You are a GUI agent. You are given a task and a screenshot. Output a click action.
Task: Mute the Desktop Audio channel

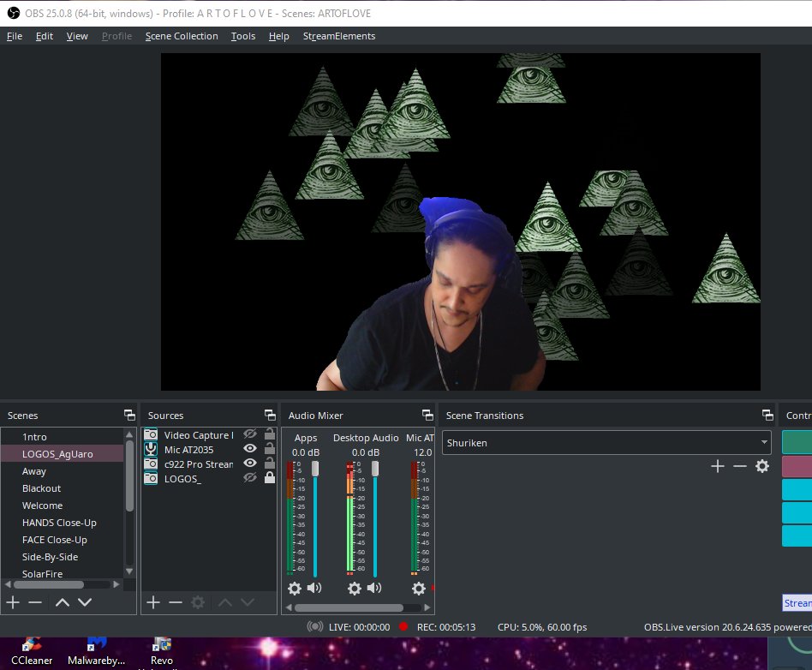(x=374, y=588)
